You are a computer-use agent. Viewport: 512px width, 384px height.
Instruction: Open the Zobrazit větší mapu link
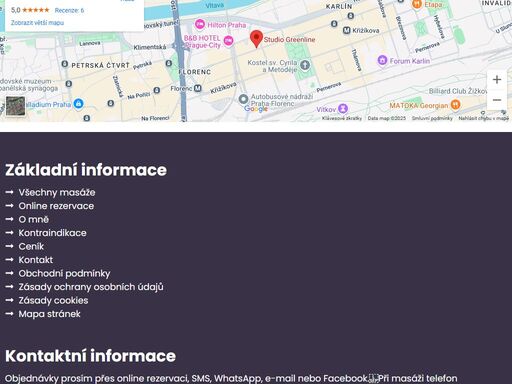pos(37,23)
